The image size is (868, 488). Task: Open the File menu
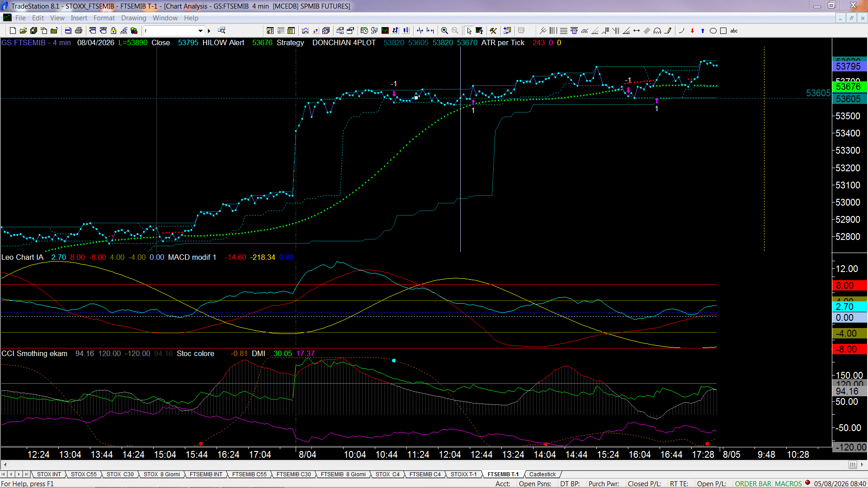click(x=20, y=18)
